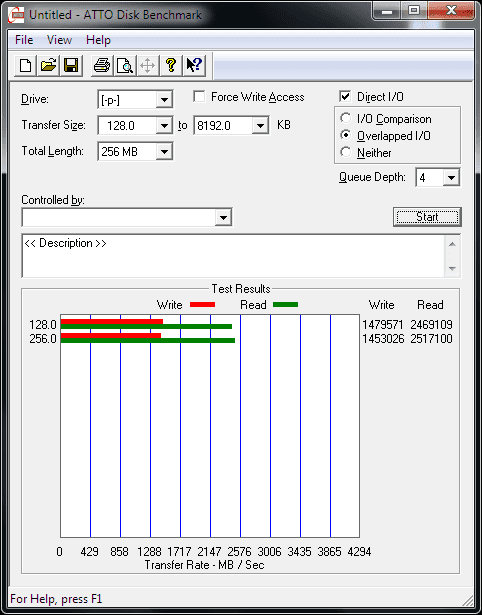This screenshot has width=482, height=615.
Task: Save benchmark results with floppy icon
Action: (x=71, y=65)
